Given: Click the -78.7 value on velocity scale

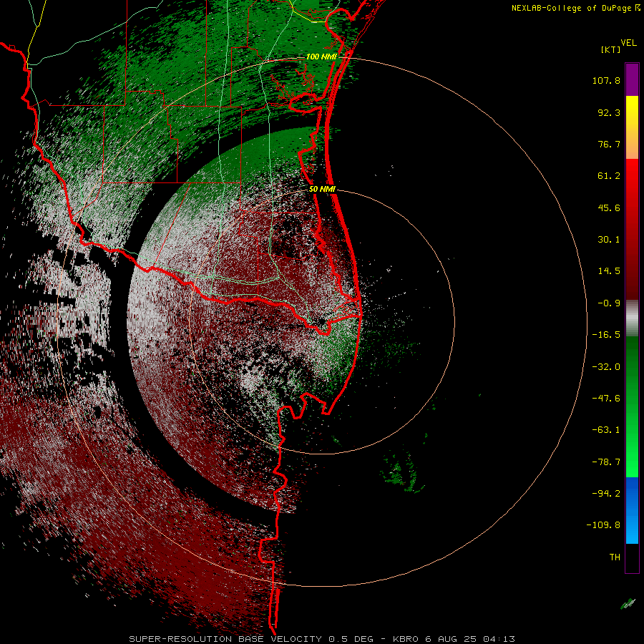Looking at the screenshot, I should point(606,462).
